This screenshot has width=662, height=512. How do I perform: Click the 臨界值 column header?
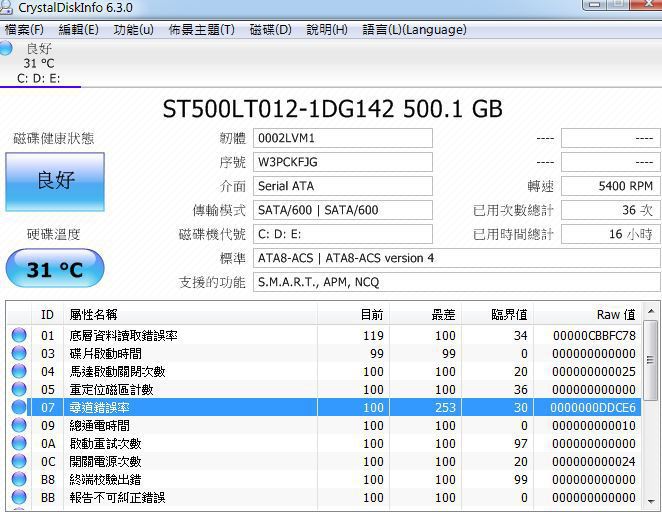point(497,314)
